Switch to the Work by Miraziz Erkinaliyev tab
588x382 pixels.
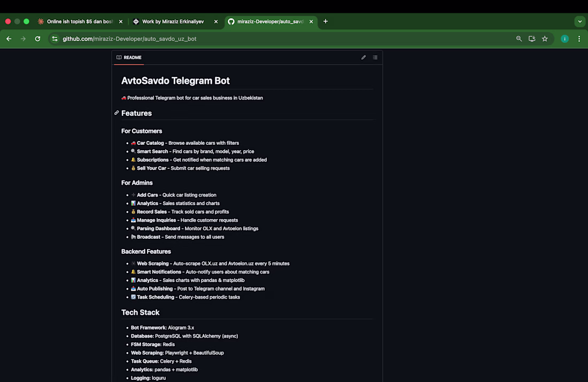pyautogui.click(x=173, y=21)
